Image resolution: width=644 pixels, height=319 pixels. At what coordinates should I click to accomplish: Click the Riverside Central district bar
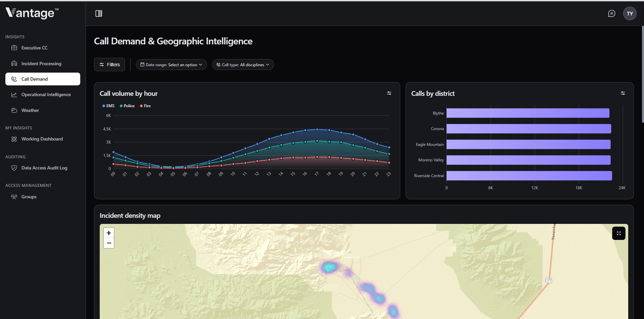click(x=529, y=176)
